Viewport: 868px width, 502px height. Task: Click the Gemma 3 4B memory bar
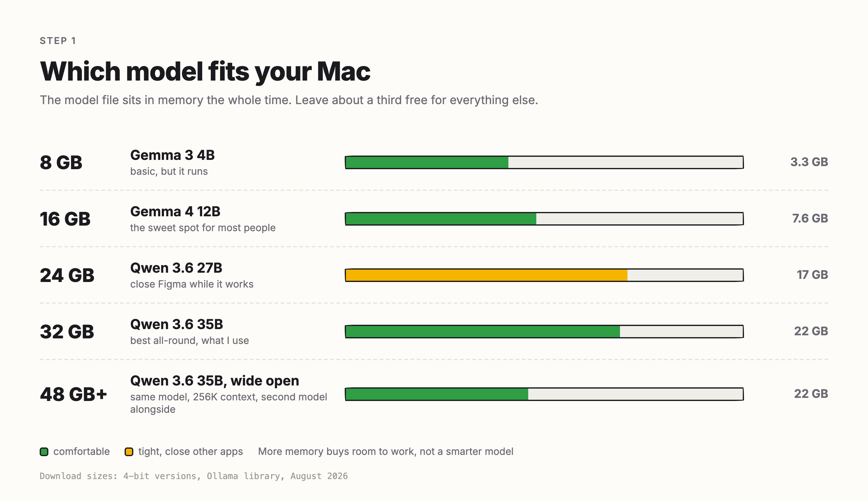tap(544, 162)
